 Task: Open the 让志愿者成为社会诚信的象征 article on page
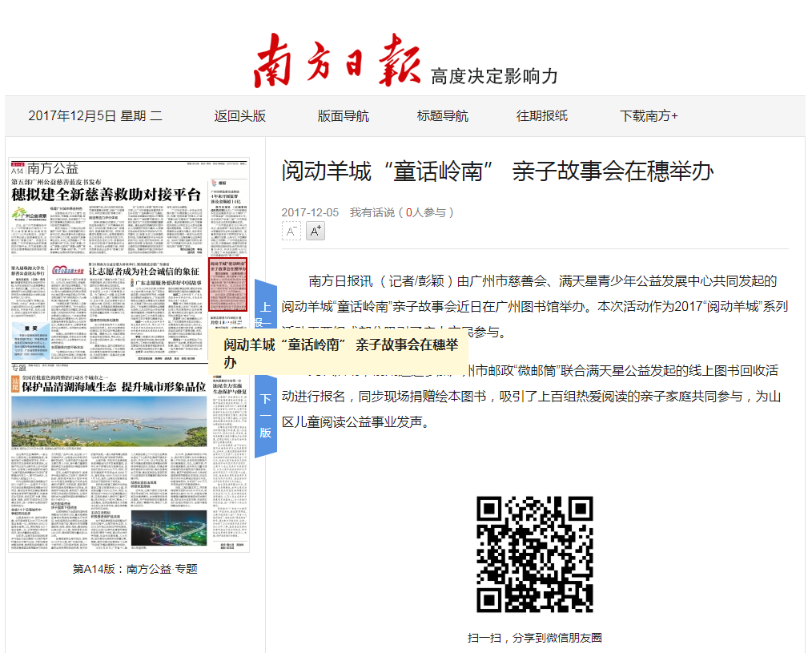tap(144, 271)
